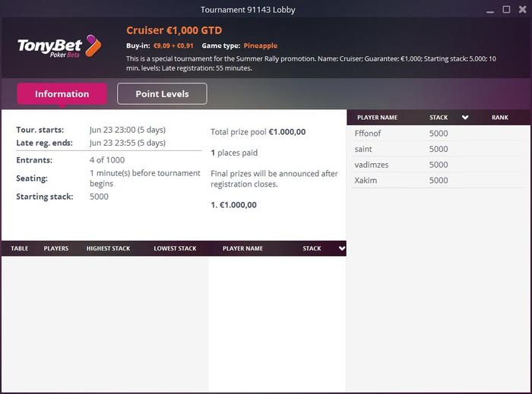Select player saint in the entrants list

(363, 149)
